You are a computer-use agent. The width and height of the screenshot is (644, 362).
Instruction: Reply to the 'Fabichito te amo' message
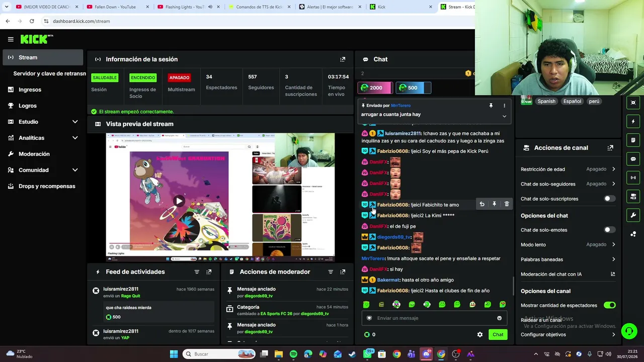482,204
